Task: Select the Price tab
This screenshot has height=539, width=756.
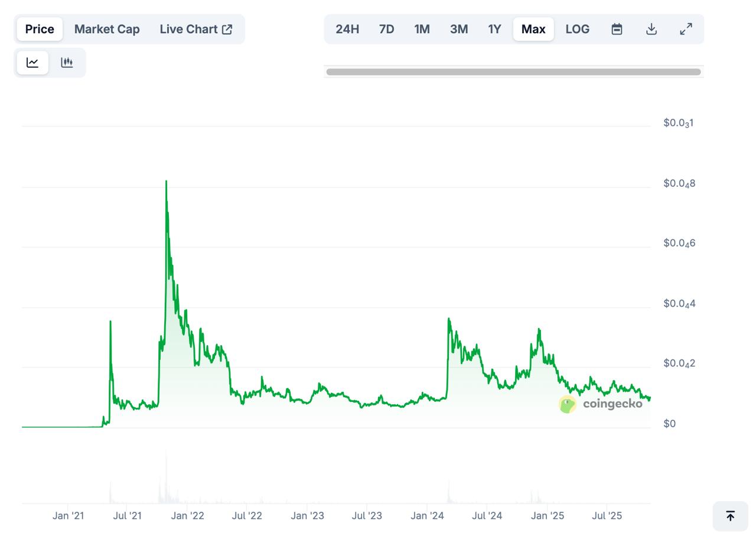Action: point(40,29)
